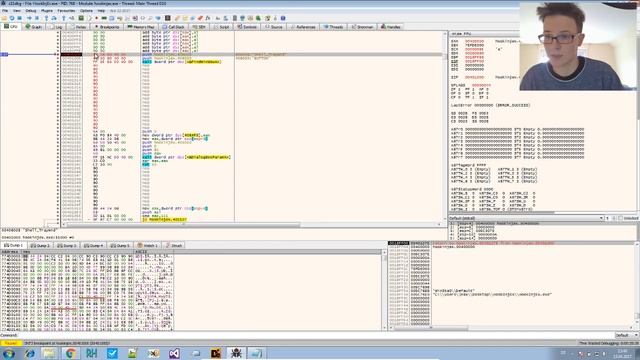Switch to the Snowman tab

(362, 27)
